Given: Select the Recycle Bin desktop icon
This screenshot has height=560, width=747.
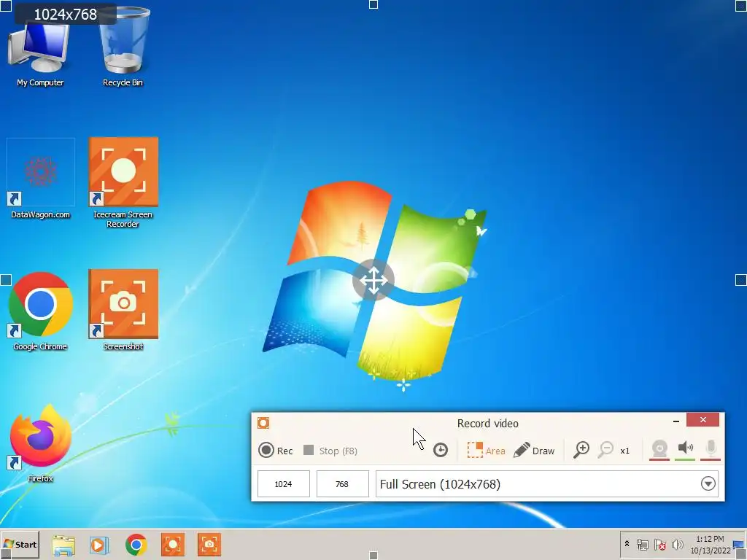Looking at the screenshot, I should (123, 47).
